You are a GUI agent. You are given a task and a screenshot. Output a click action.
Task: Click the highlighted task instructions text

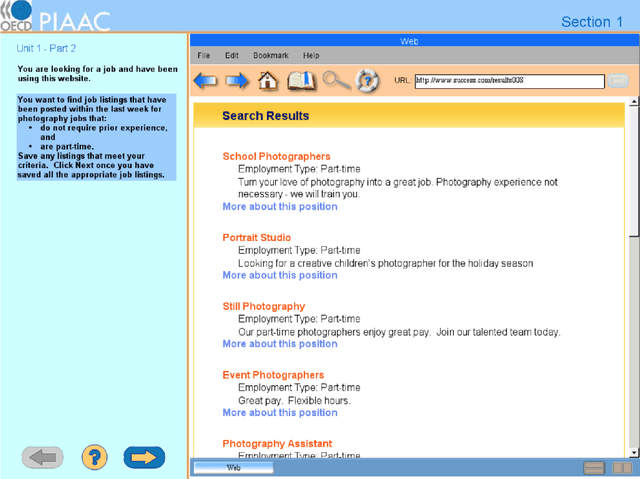coord(96,137)
